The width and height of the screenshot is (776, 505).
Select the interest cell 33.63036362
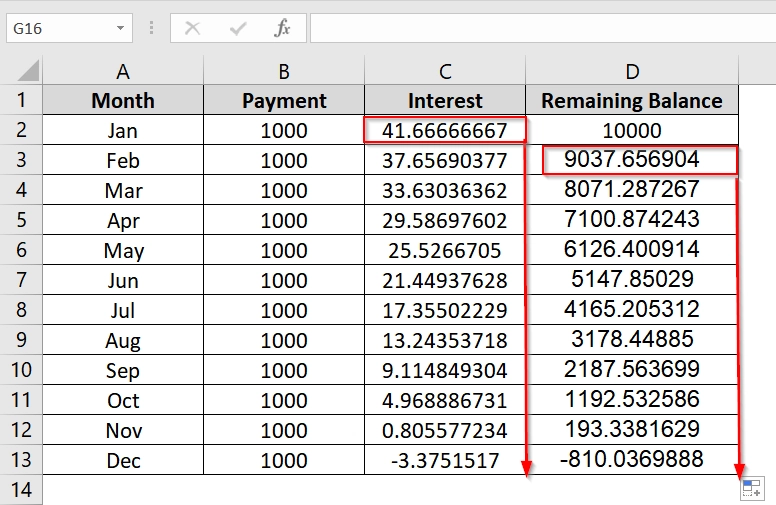(445, 190)
